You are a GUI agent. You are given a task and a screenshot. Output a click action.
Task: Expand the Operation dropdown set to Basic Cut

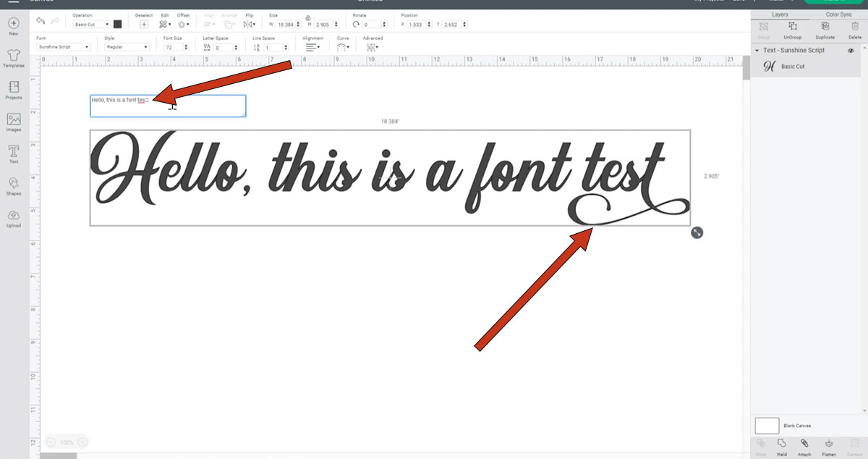click(91, 24)
